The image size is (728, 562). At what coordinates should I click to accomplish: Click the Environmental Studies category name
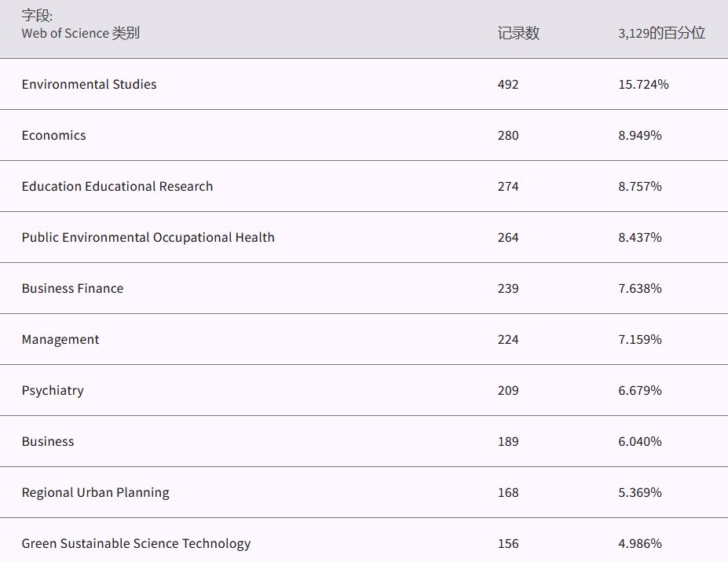coord(89,85)
